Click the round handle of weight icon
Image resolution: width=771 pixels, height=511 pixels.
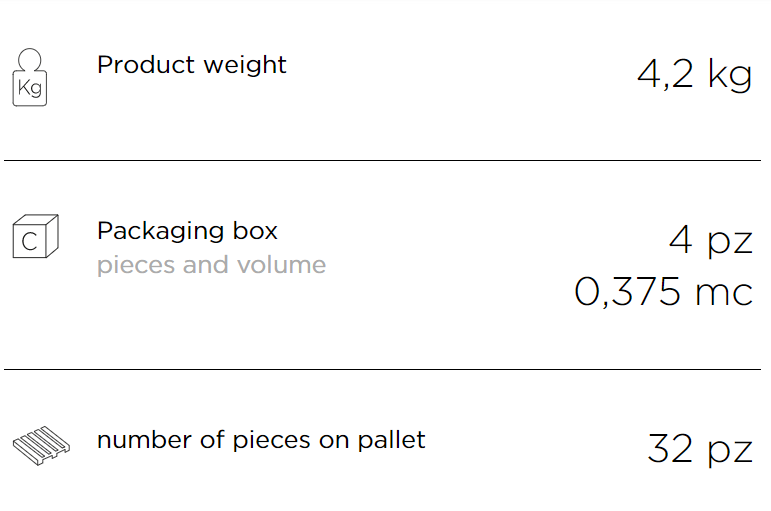click(30, 60)
